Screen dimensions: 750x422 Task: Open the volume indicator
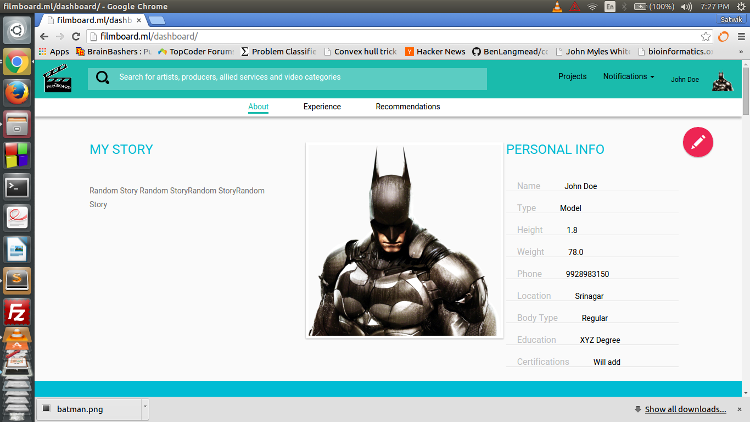[687, 6]
